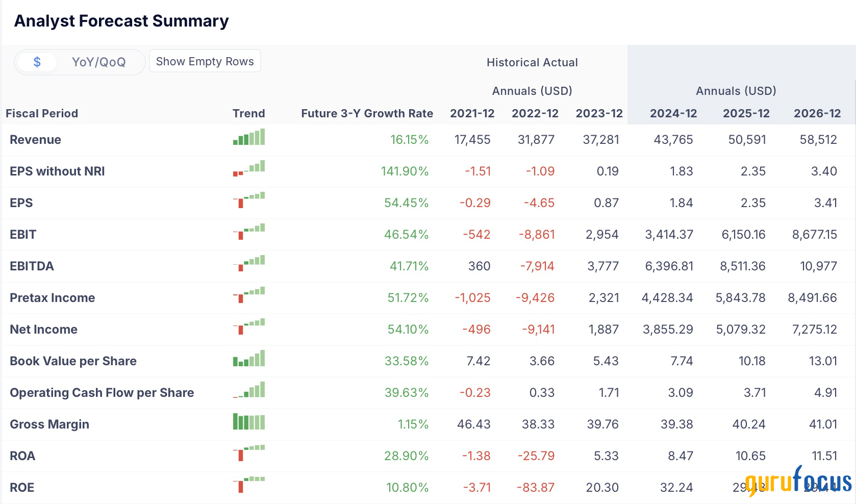Click the ROE trend sparkline icon
The width and height of the screenshot is (856, 504).
pyautogui.click(x=249, y=485)
